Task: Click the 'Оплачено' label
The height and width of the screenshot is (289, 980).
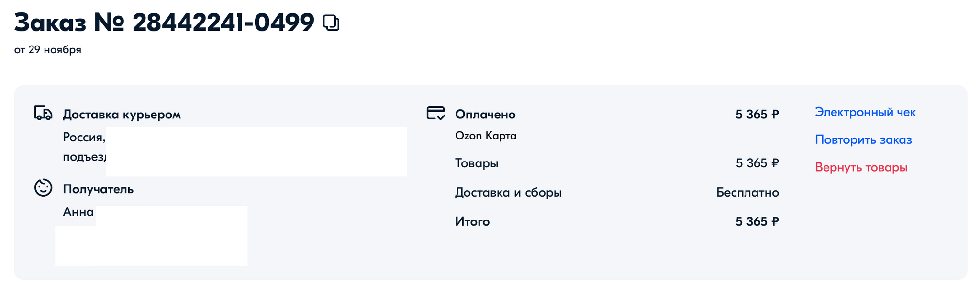Action: click(x=485, y=115)
